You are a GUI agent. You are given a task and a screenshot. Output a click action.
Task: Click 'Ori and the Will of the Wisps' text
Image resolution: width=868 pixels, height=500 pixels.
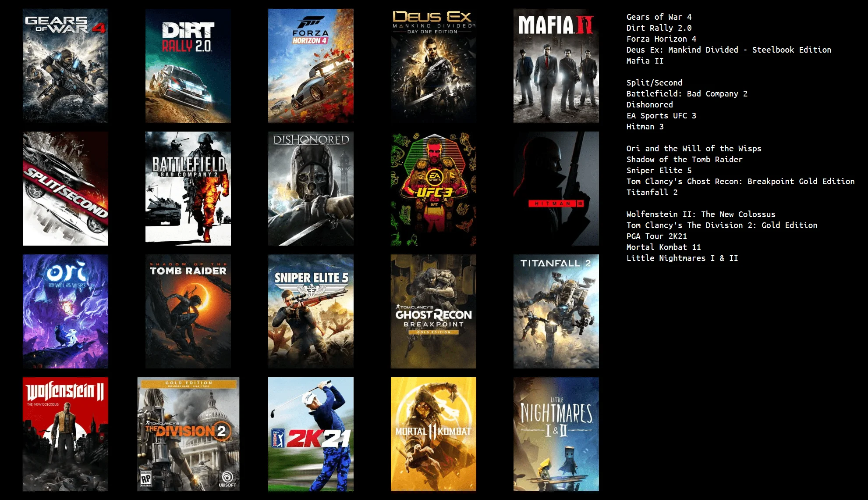694,149
